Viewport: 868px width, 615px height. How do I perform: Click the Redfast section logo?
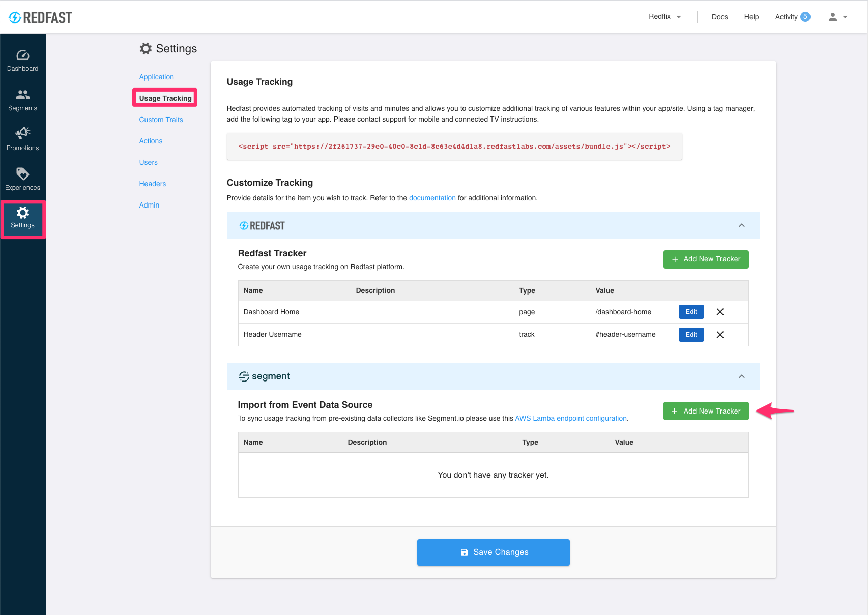click(262, 225)
